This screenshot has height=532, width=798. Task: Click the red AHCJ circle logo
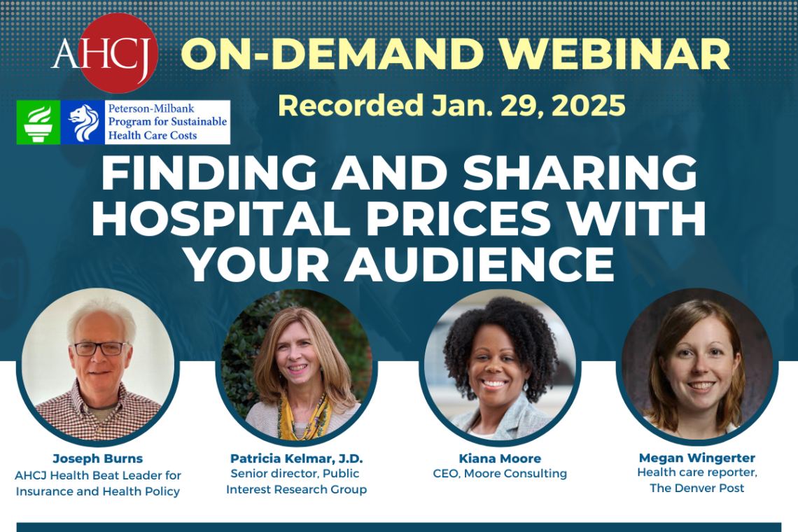pyautogui.click(x=118, y=53)
